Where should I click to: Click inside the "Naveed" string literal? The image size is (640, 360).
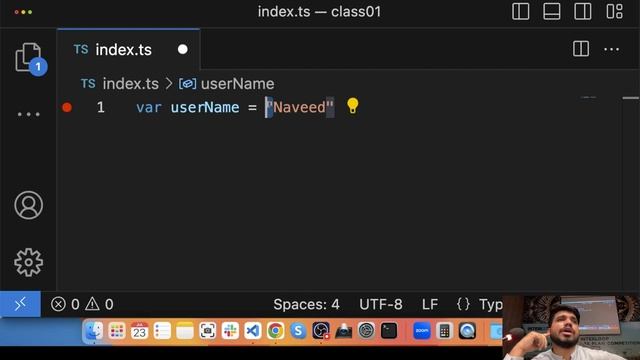coord(300,107)
